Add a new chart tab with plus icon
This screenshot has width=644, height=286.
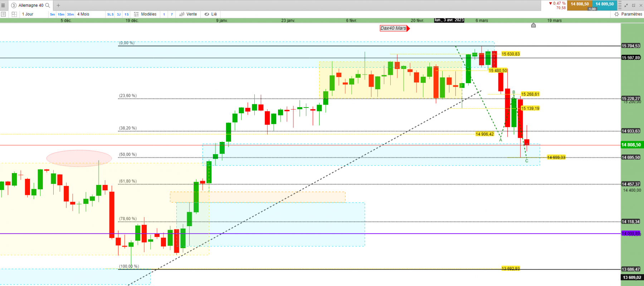click(x=58, y=5)
